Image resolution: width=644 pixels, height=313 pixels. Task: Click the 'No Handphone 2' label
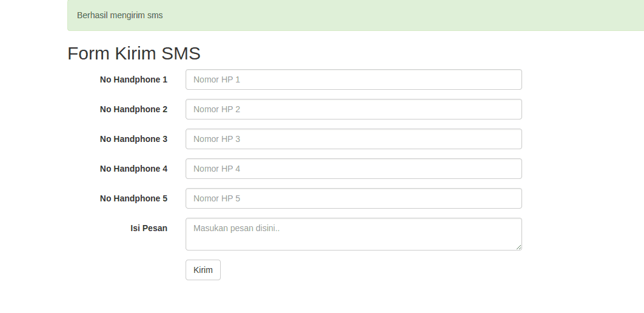(133, 109)
